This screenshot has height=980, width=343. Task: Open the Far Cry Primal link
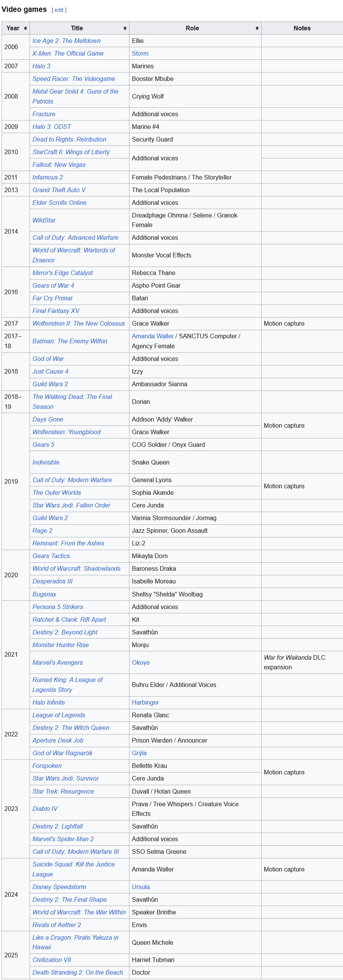pyautogui.click(x=52, y=298)
